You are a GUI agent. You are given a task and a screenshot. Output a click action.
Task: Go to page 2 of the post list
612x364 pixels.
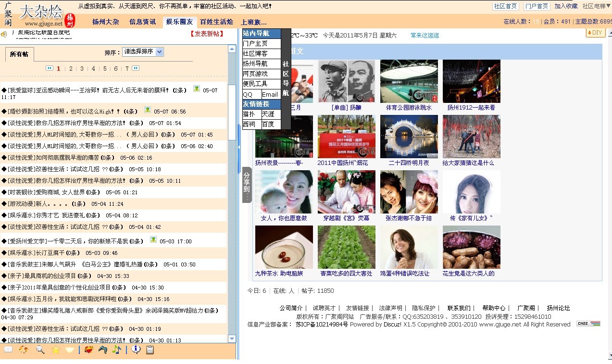71,69
